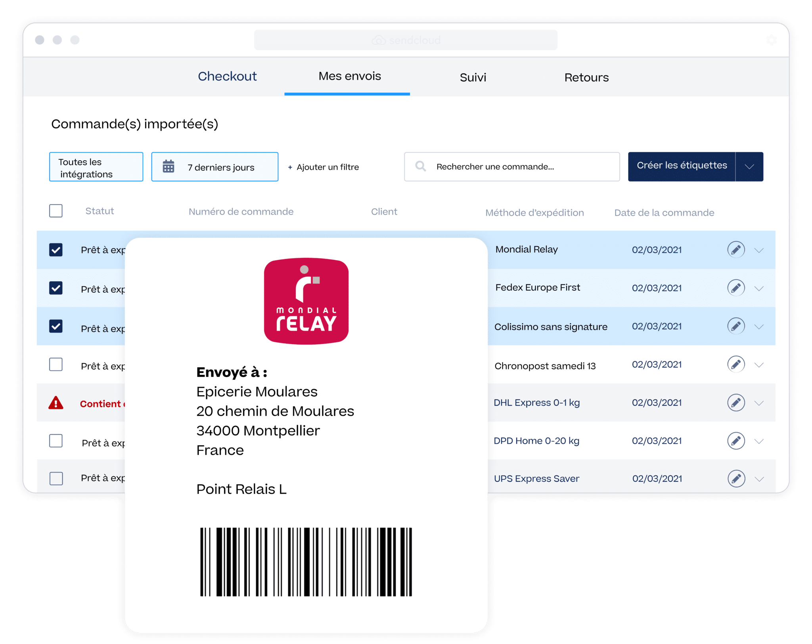Edit the Chronopost samedi 13 order
812x644 pixels.
tap(736, 364)
